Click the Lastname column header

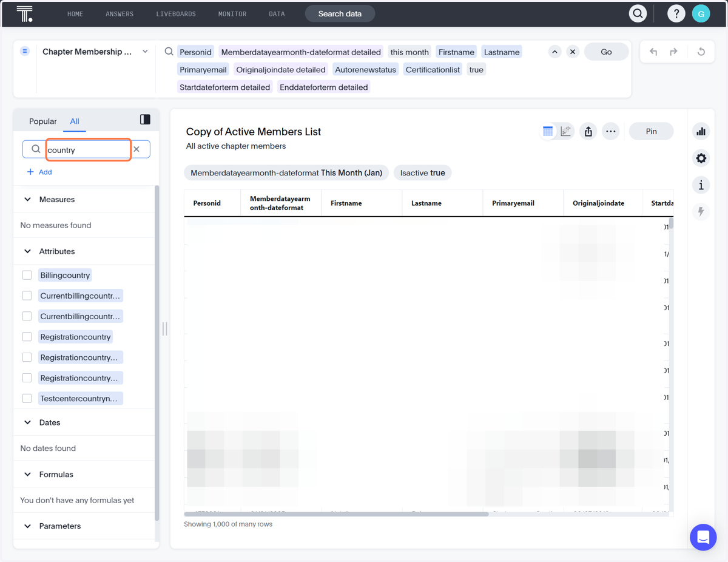442,203
